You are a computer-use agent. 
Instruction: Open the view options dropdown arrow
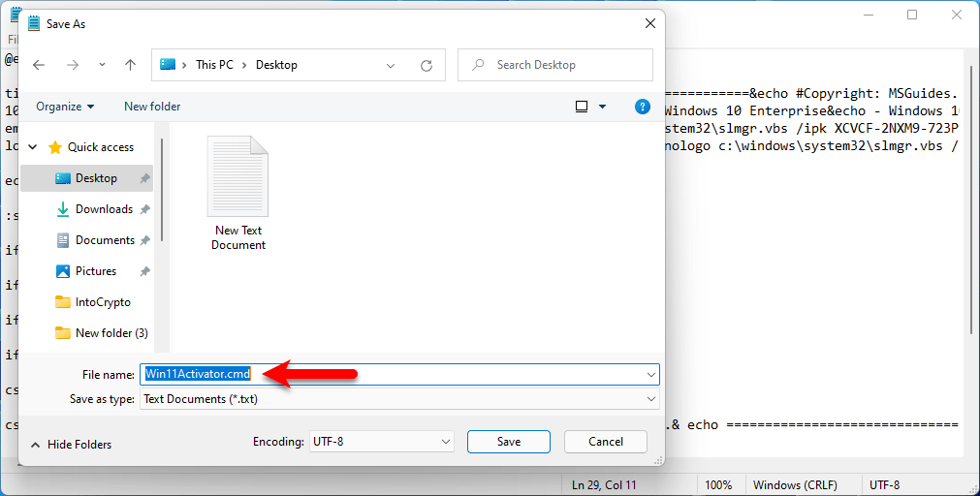coord(603,107)
